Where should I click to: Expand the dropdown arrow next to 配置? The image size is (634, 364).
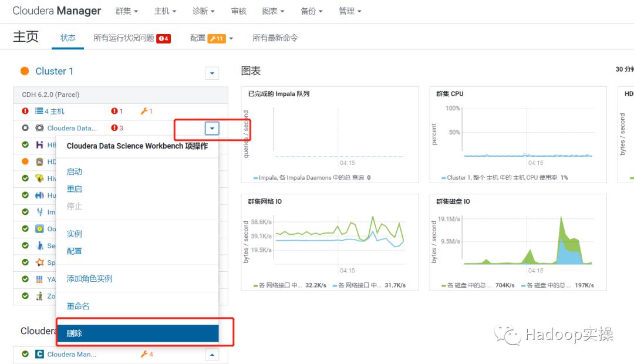click(x=231, y=38)
